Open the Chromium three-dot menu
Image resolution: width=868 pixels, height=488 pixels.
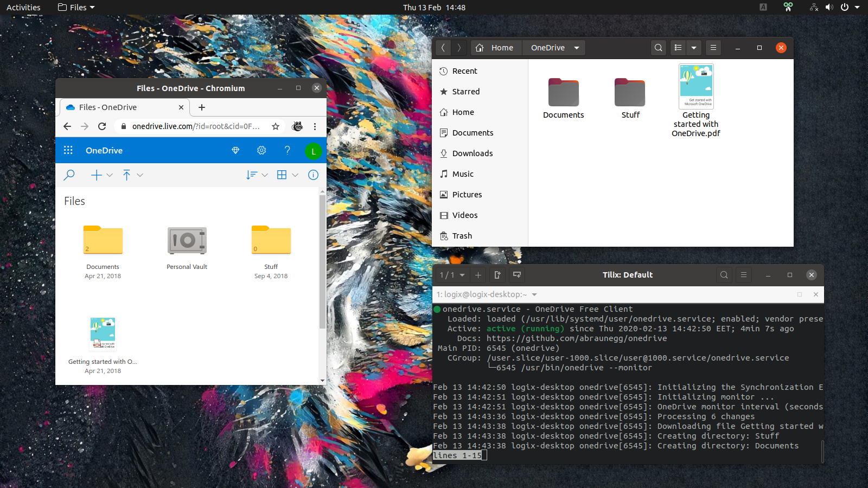(x=315, y=126)
